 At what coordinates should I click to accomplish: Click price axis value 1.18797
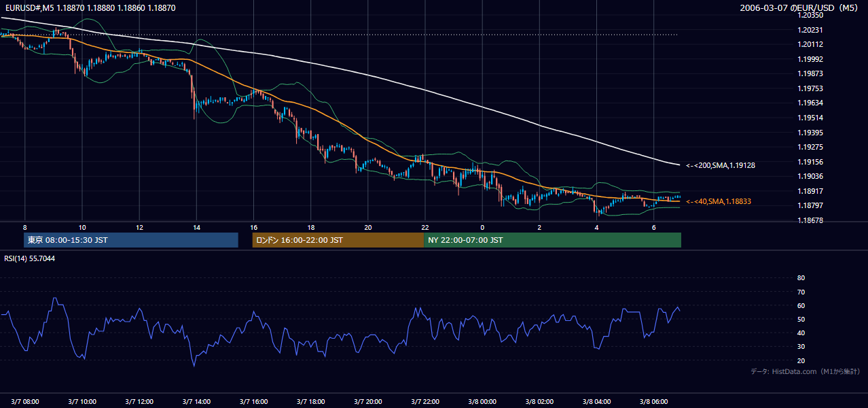(x=810, y=205)
